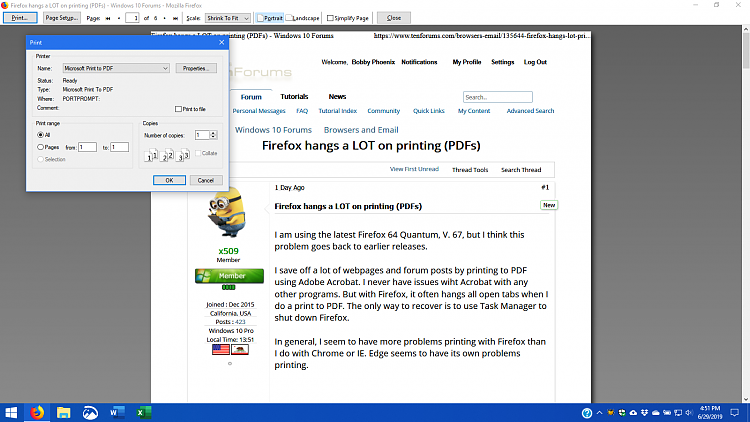750x422 pixels.
Task: Click the USA flag icon
Action: pos(221,349)
